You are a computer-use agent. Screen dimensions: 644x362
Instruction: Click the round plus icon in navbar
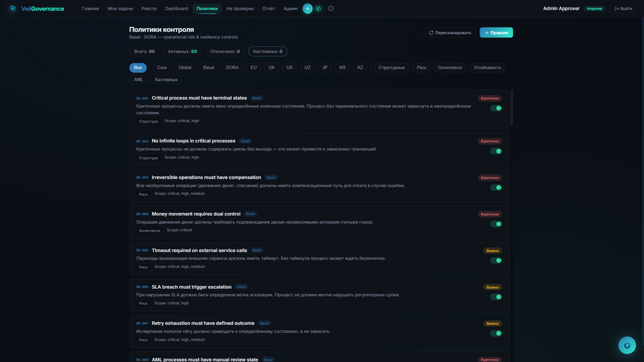tap(307, 8)
